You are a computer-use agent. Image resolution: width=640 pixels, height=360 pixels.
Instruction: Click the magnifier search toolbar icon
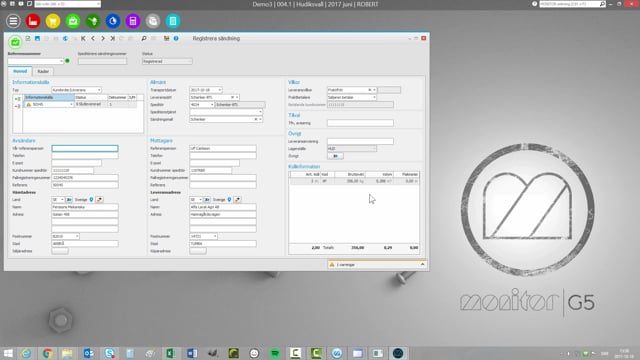coord(144,38)
